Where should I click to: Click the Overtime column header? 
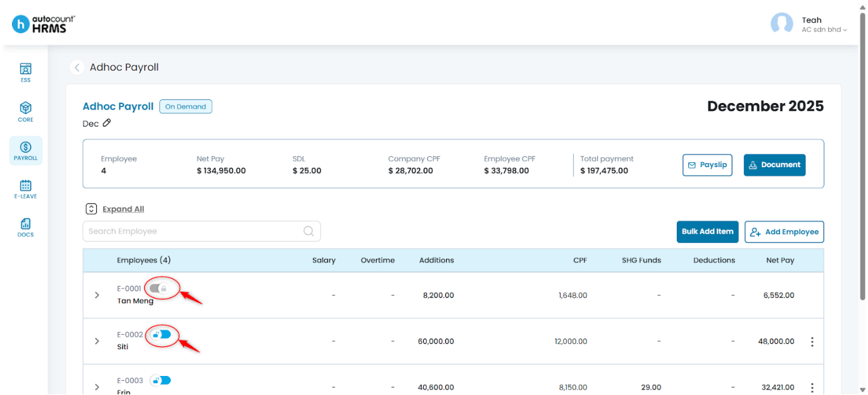point(378,260)
